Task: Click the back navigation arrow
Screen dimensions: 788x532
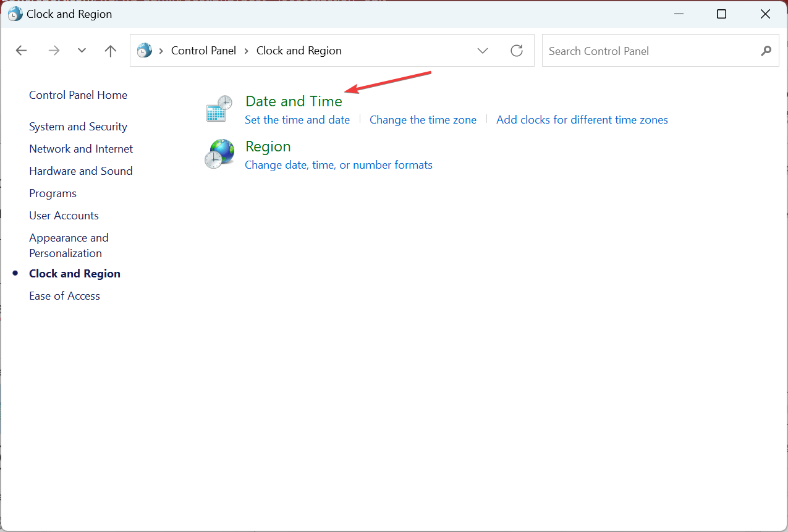Action: (21, 50)
